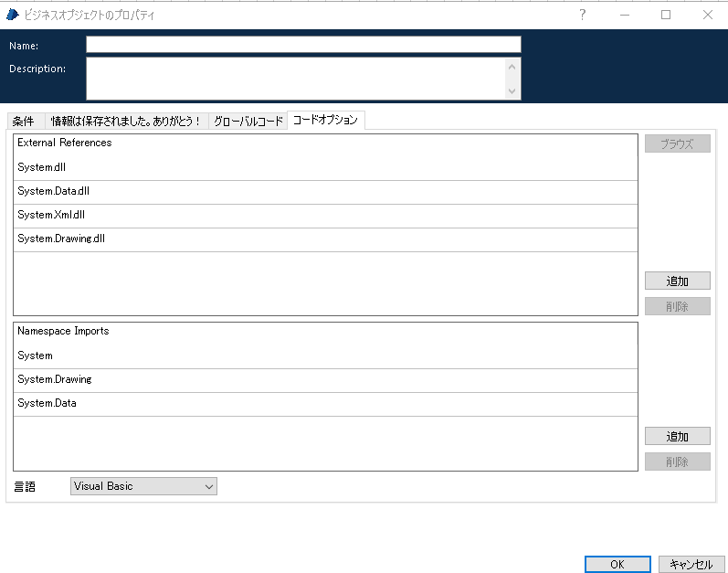Open the 言語 Visual Basic dropdown

[x=143, y=486]
